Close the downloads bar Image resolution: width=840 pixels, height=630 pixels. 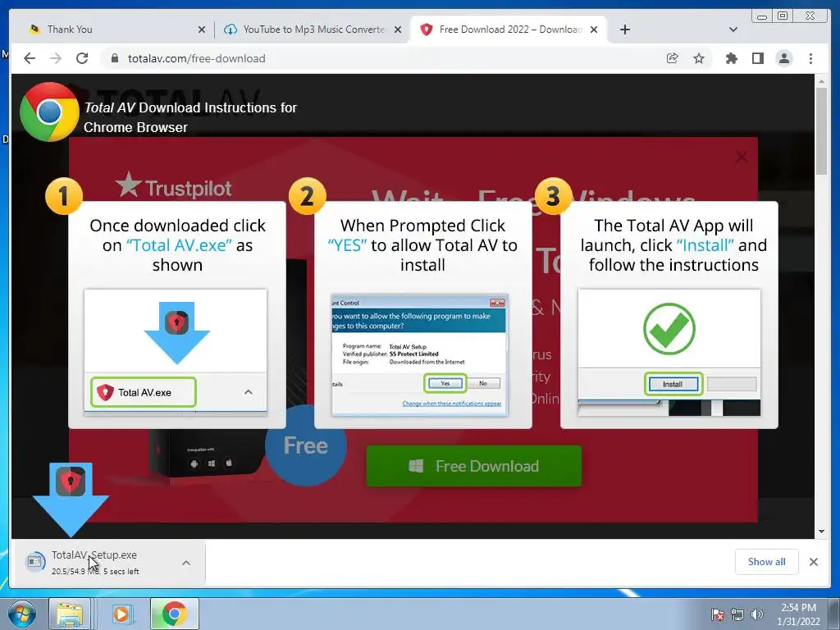coord(813,561)
